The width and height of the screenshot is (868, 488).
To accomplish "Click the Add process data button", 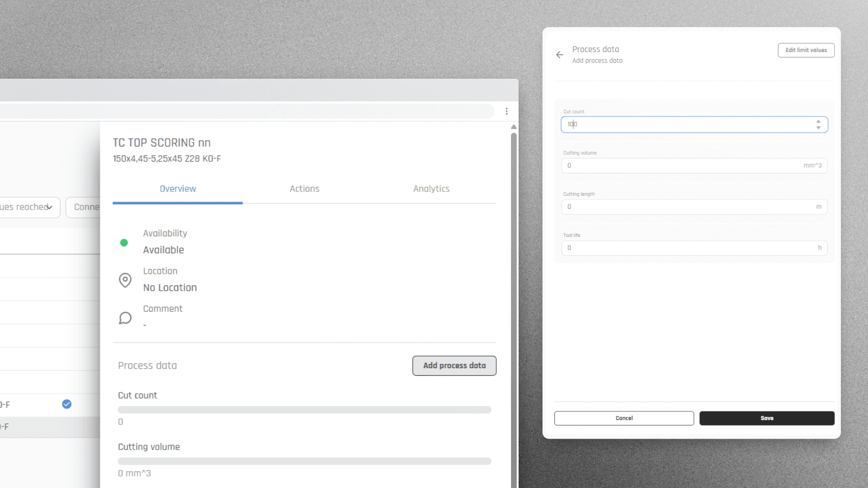I will coord(454,365).
